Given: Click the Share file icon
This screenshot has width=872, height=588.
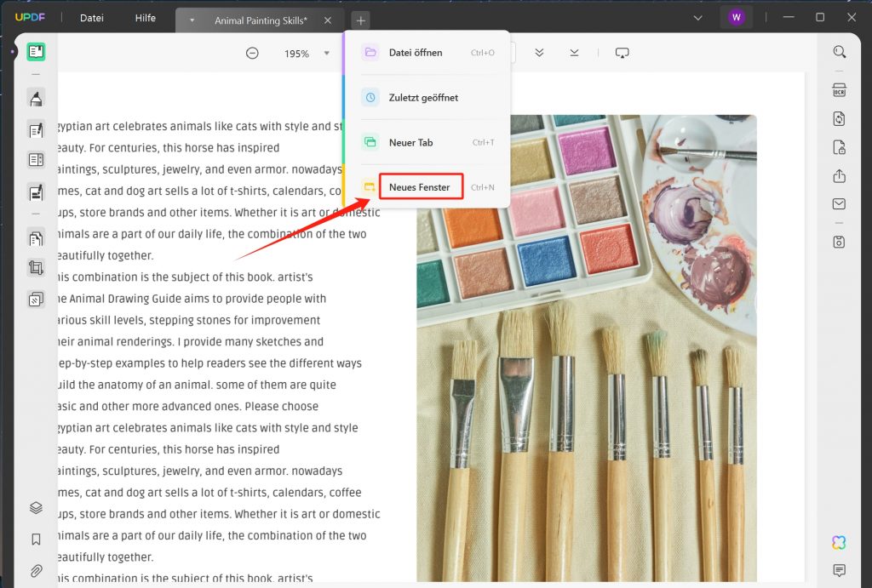Looking at the screenshot, I should [x=839, y=176].
